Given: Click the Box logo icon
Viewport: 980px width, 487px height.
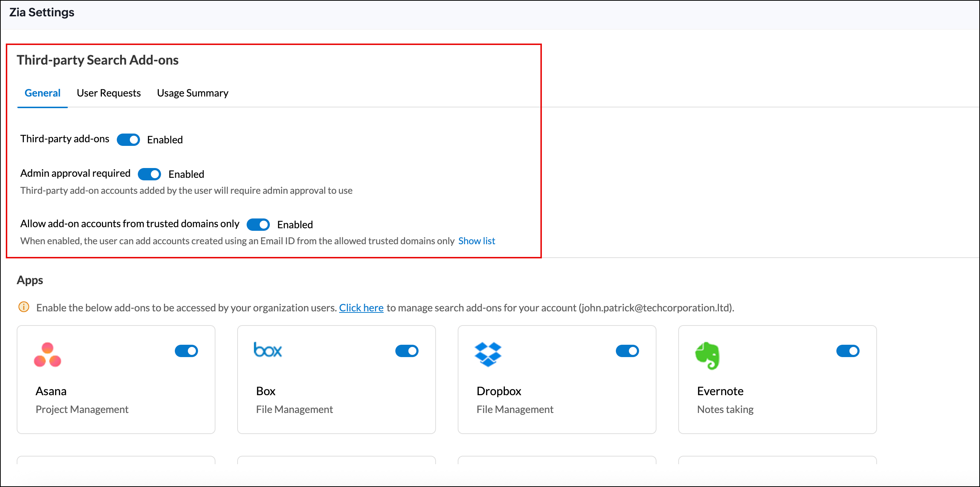Looking at the screenshot, I should tap(267, 349).
